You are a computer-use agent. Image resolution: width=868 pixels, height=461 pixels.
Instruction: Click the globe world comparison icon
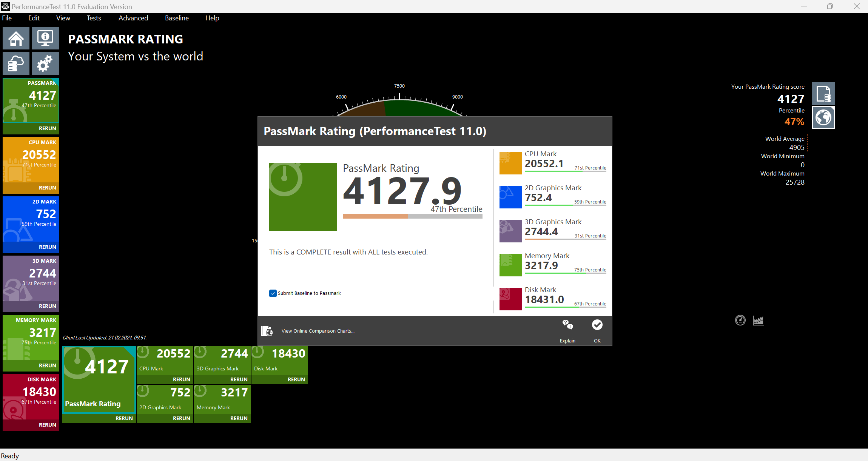click(823, 117)
